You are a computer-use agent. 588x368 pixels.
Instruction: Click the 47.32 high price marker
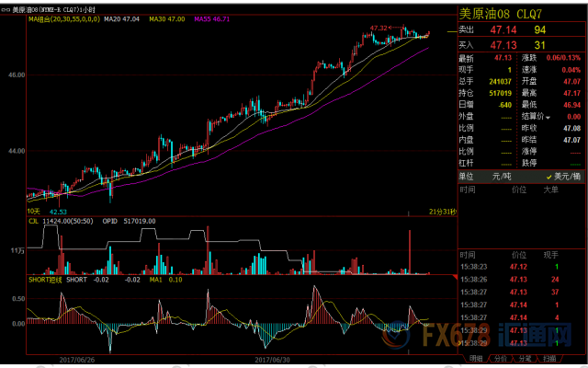(x=379, y=29)
